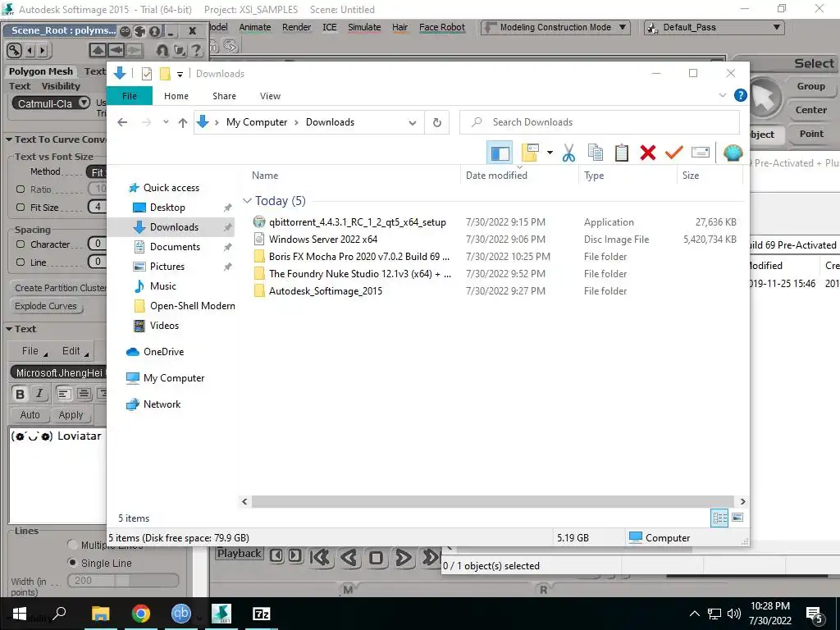Toggle Fit Size animation marker circle

coord(21,208)
